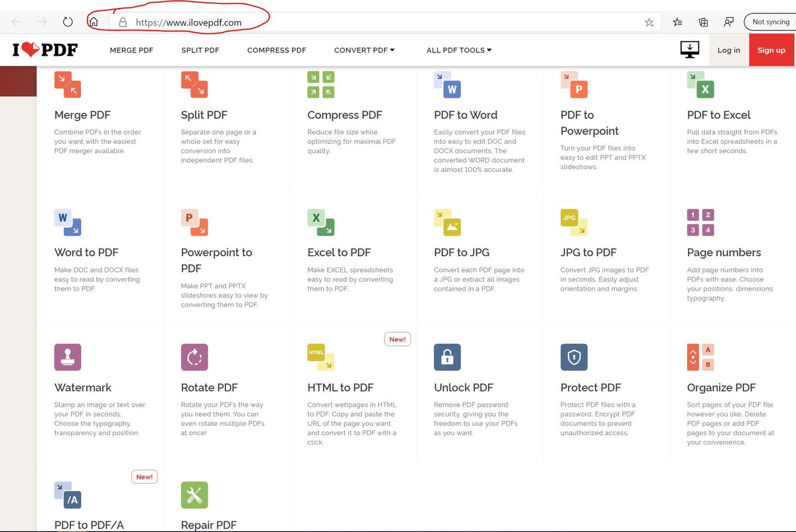Click the Excel to PDF icon
796x532 pixels.
pos(321,222)
